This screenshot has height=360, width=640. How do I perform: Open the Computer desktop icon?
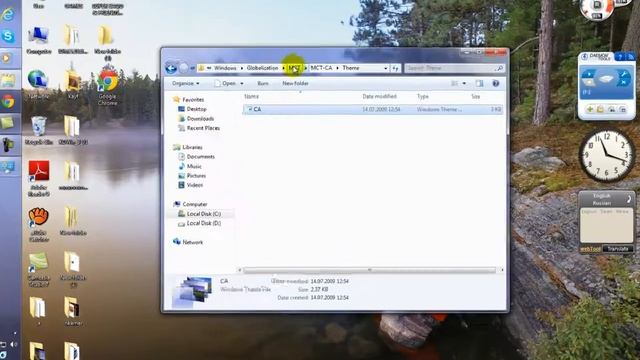coord(39,39)
